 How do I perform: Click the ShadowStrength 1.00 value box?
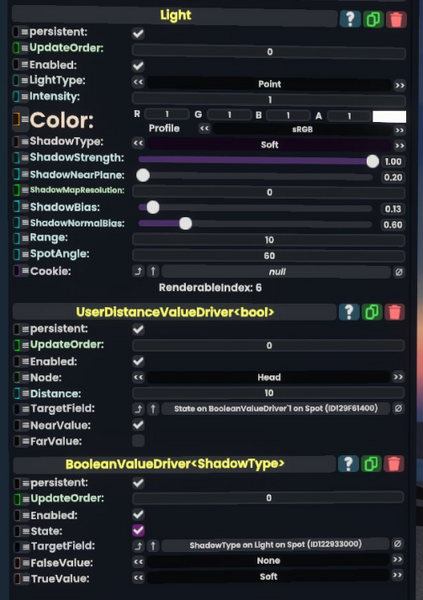393,161
